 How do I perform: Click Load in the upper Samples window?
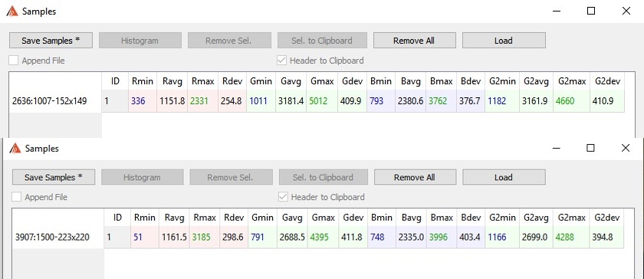tap(504, 41)
